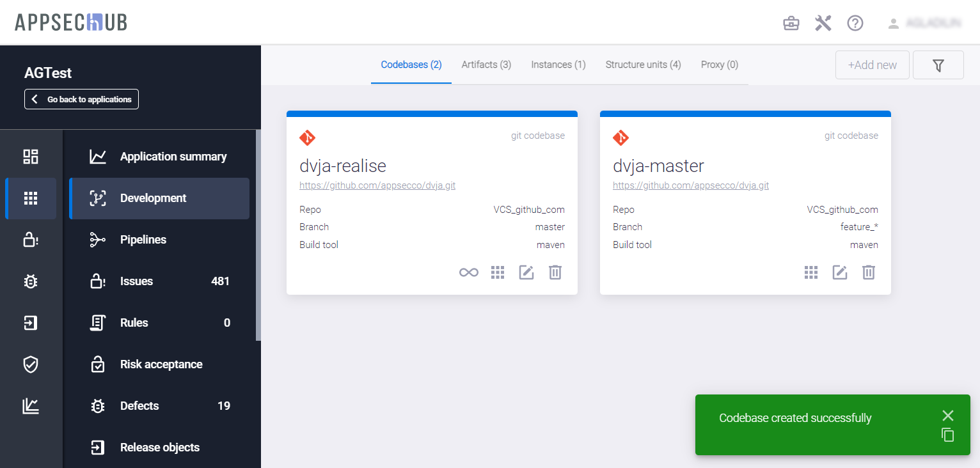980x468 pixels.
Task: Go back to applications
Action: [x=82, y=100]
